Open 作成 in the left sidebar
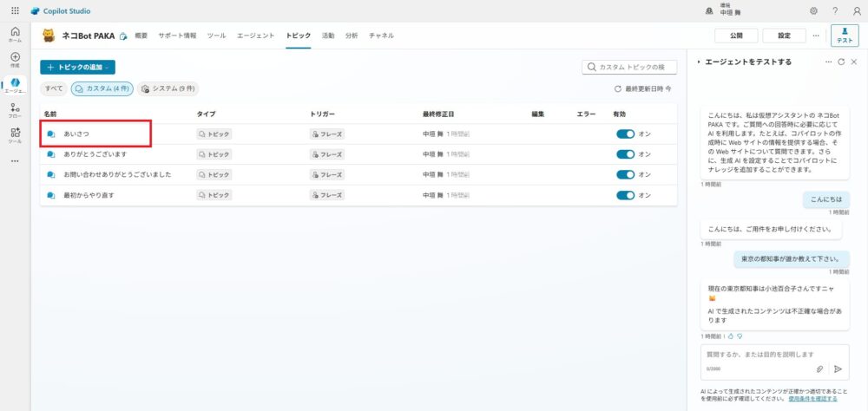Viewport: 868px width, 411px height. click(x=15, y=60)
